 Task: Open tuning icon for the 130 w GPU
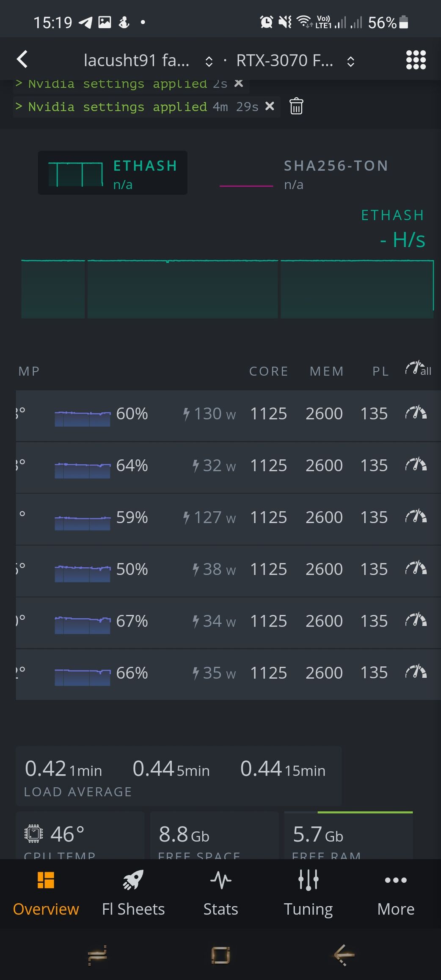click(x=416, y=413)
